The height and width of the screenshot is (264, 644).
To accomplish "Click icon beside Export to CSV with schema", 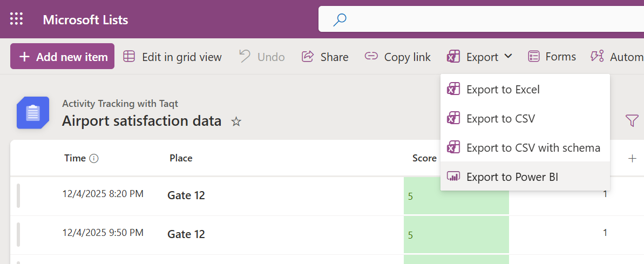I will tap(453, 147).
